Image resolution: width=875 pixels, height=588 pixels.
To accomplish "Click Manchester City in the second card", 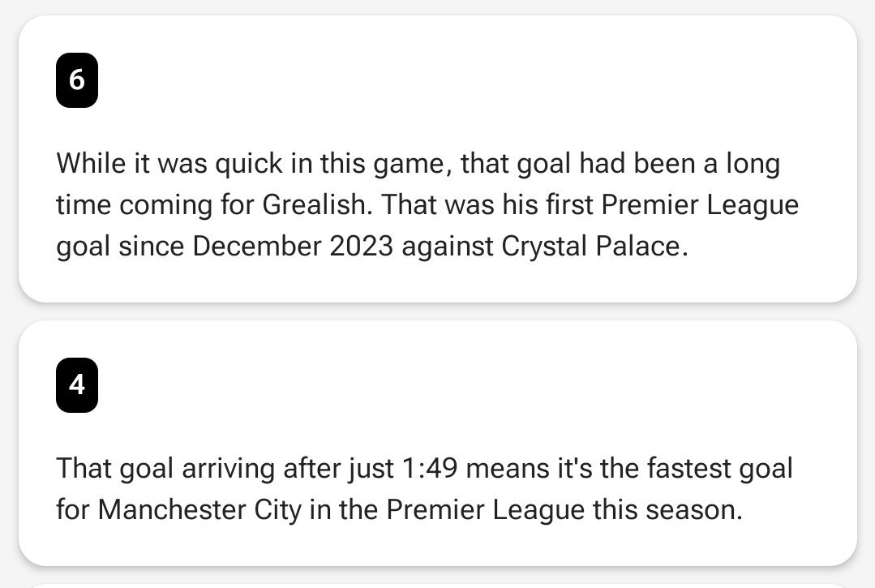I will click(199, 509).
